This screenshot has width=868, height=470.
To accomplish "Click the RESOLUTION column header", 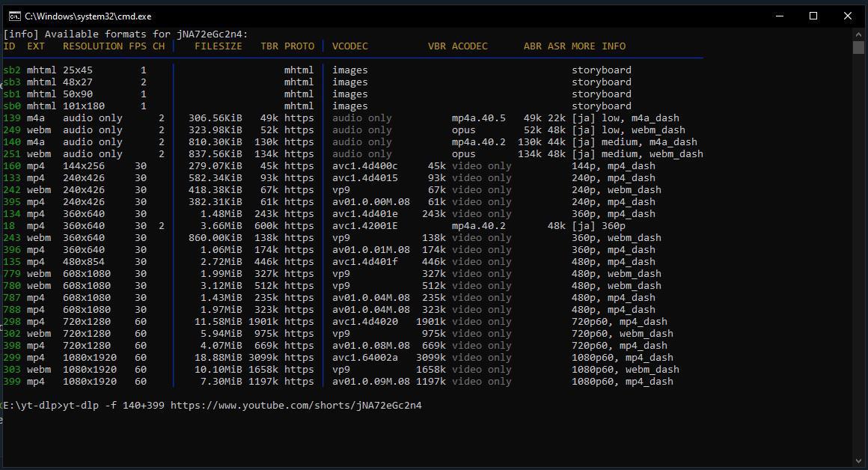I will pyautogui.click(x=93, y=46).
